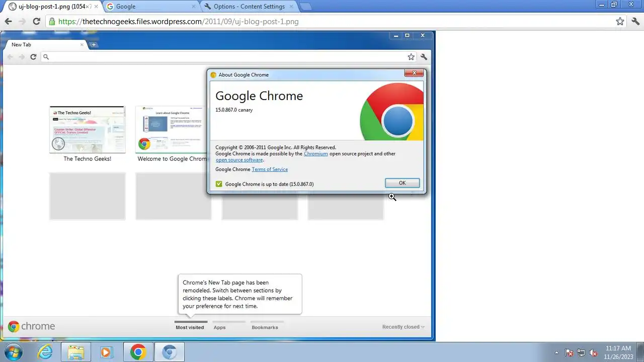Image resolution: width=644 pixels, height=362 pixels.
Task: Click the magnifier icon in the pictured omnibox
Action: (x=46, y=57)
